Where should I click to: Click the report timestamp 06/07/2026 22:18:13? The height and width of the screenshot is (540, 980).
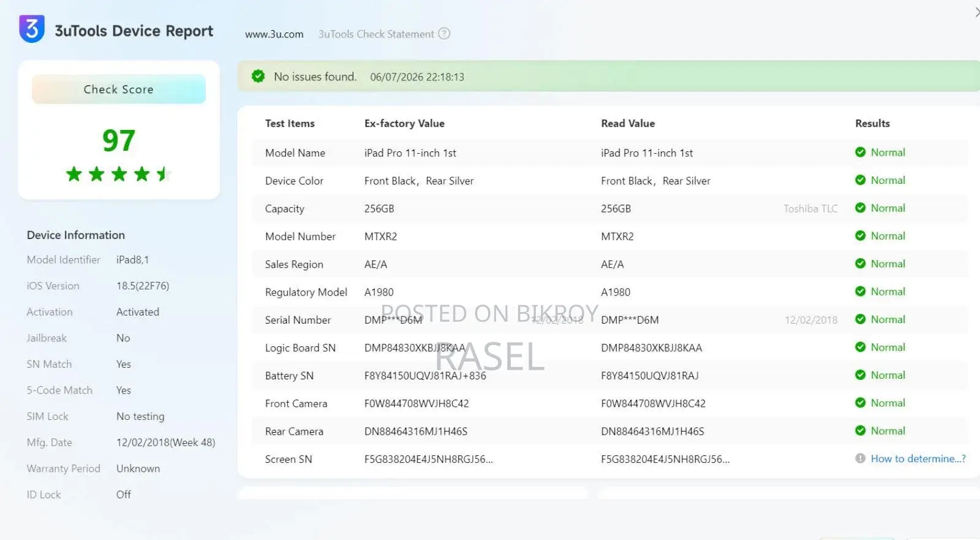(x=417, y=77)
